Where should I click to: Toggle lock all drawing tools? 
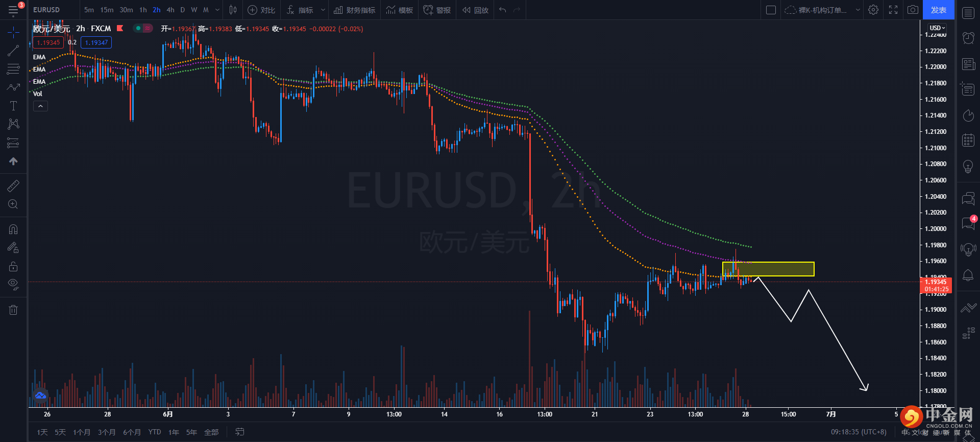point(13,266)
